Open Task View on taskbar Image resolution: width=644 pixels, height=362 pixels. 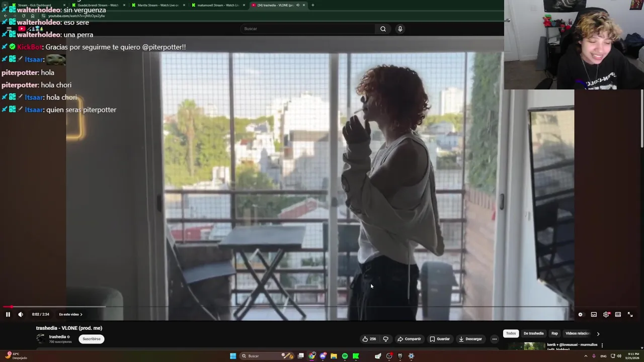[x=301, y=356]
